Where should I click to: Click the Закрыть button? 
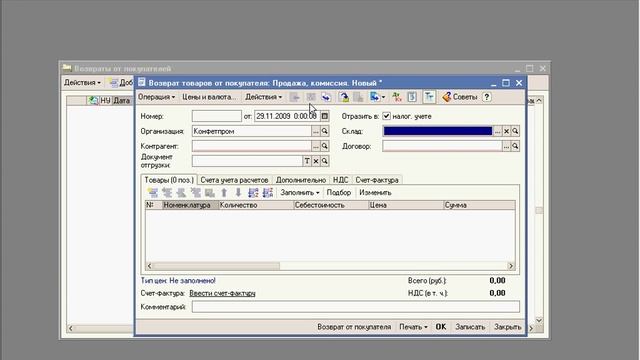(507, 327)
